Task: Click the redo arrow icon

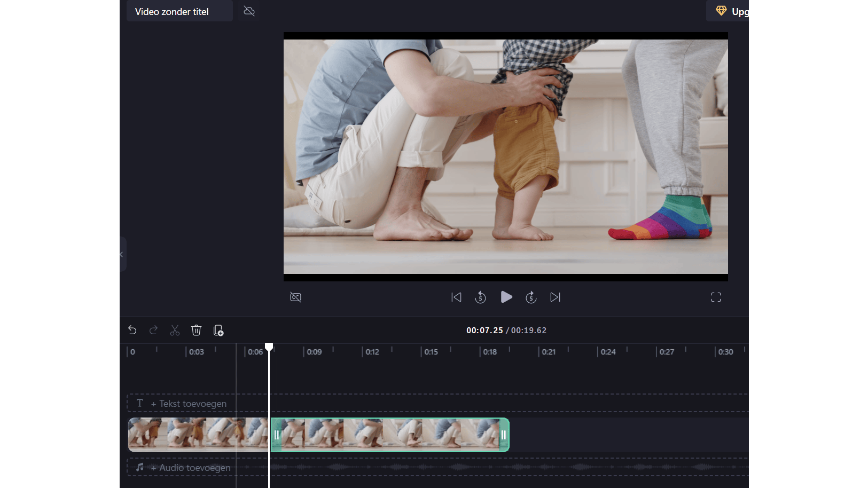Action: (x=153, y=330)
